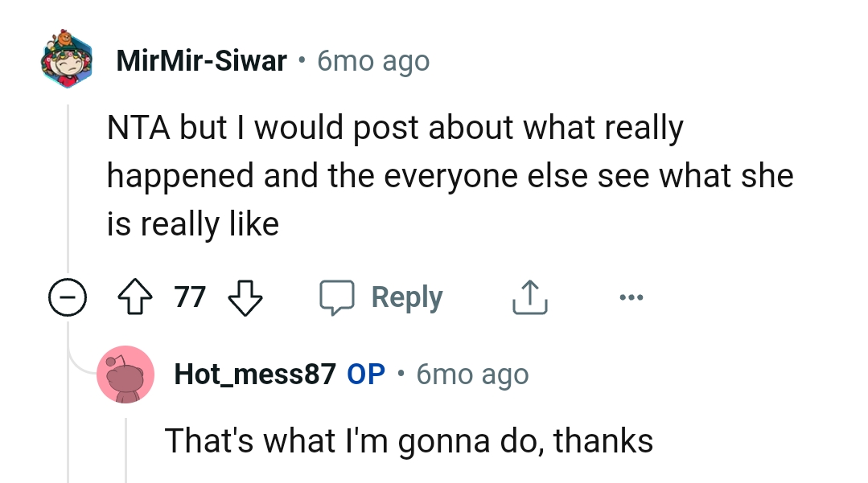
Task: Open the share icon for the comment
Action: (529, 297)
